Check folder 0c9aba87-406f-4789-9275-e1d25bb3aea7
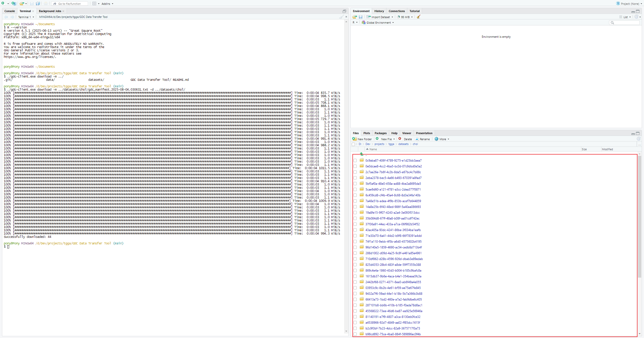The height and width of the screenshot is (338, 644). [355, 160]
